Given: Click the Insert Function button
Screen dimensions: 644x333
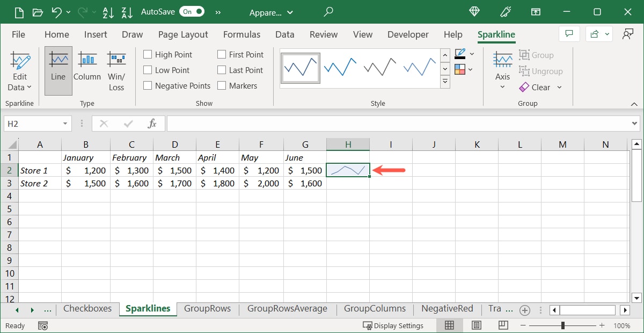Looking at the screenshot, I should click(x=152, y=123).
